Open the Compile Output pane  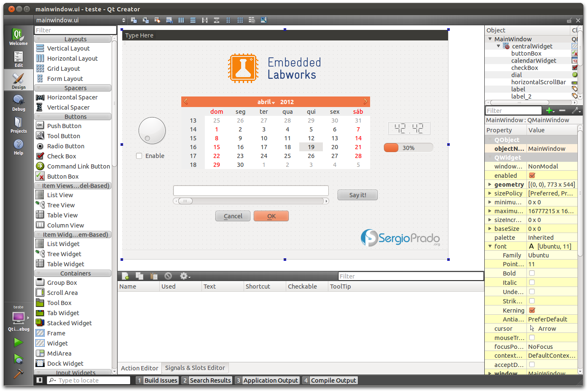pyautogui.click(x=330, y=380)
